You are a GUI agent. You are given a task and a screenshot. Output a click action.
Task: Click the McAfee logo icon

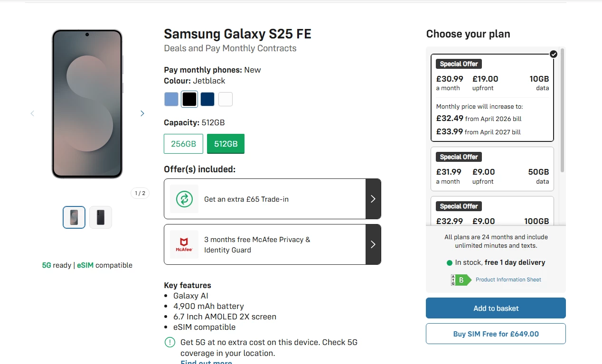click(x=184, y=244)
